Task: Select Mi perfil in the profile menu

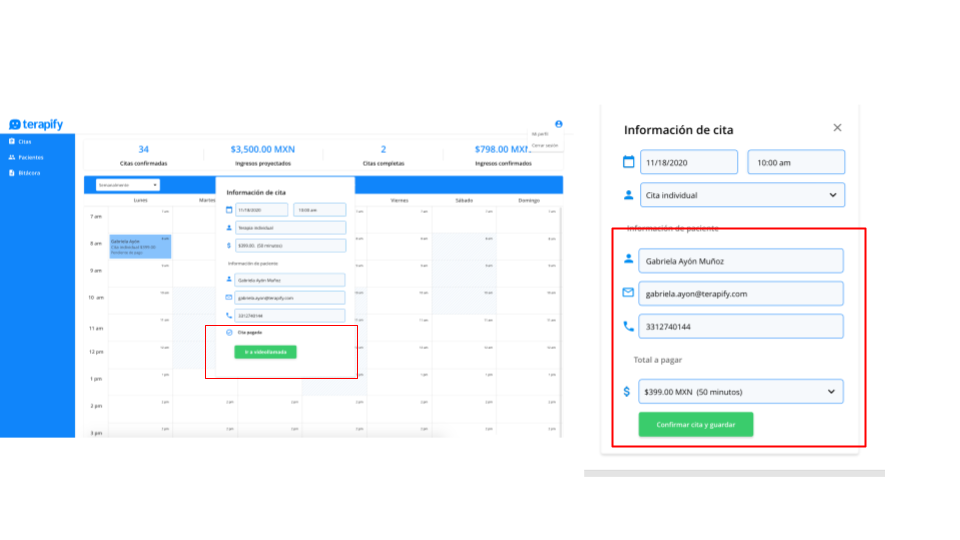Action: (540, 134)
